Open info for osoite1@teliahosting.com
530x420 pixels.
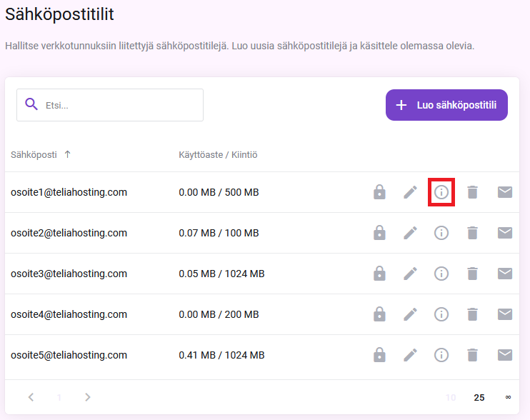441,192
